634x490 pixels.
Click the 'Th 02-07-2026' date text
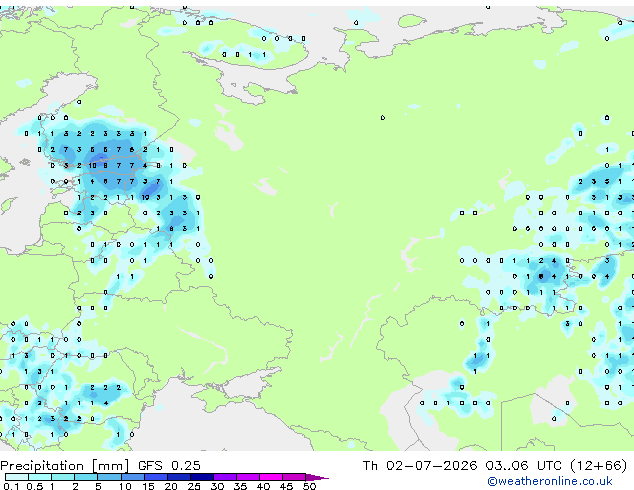click(420, 466)
